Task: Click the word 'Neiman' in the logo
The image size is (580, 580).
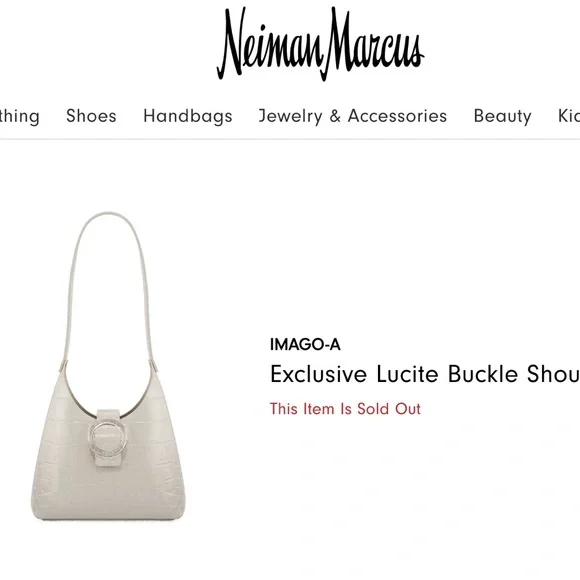Action: click(270, 44)
